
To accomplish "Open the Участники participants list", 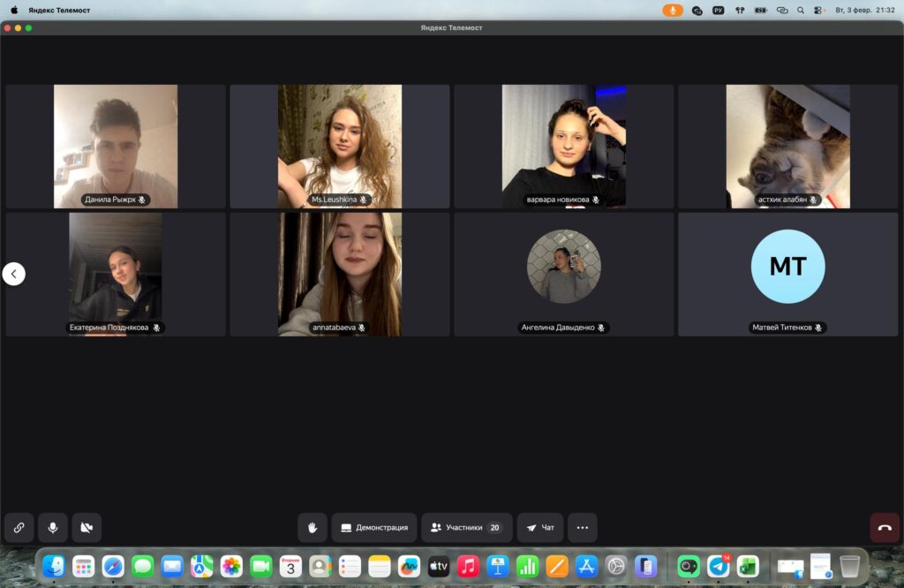I will [466, 527].
